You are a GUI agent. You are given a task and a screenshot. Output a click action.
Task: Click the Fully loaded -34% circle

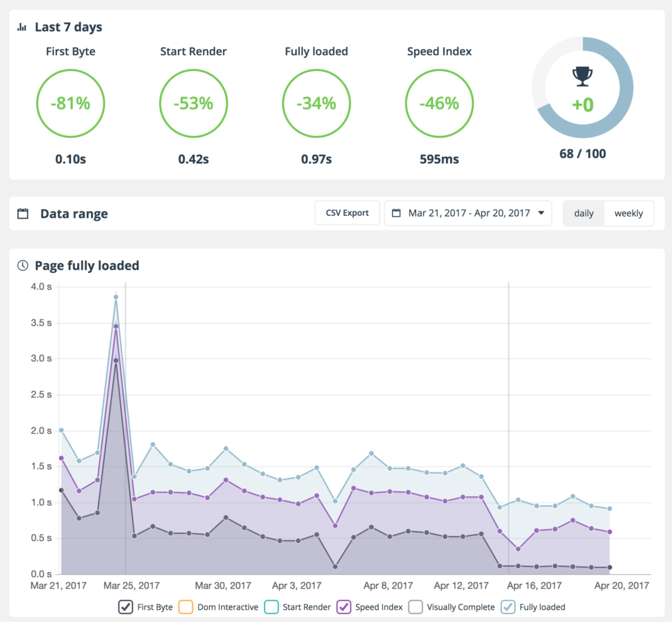[x=316, y=104]
